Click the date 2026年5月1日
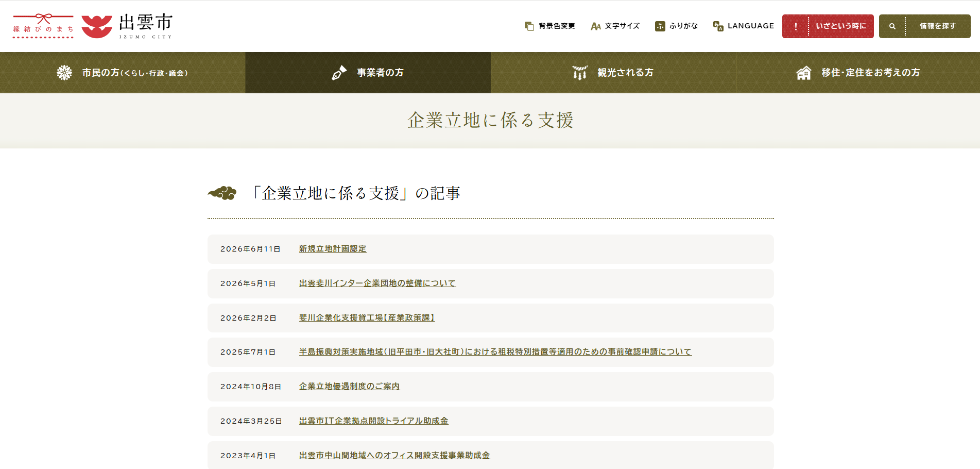This screenshot has height=469, width=980. tap(248, 283)
